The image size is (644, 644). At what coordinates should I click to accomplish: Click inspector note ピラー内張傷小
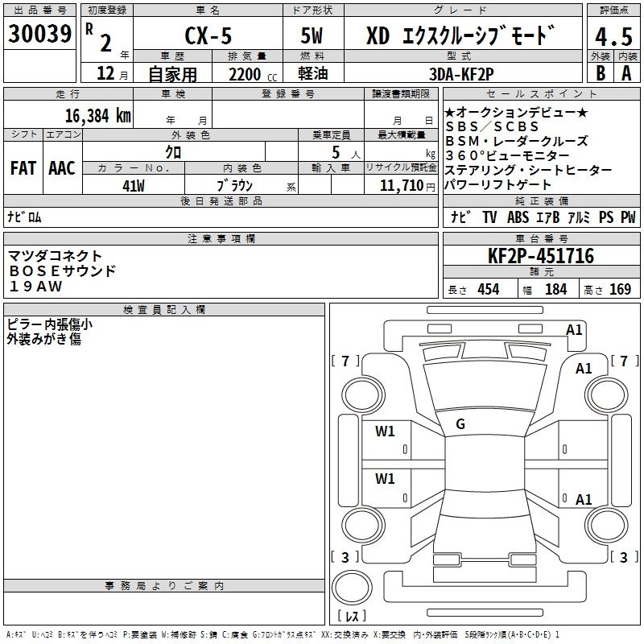pos(50,324)
